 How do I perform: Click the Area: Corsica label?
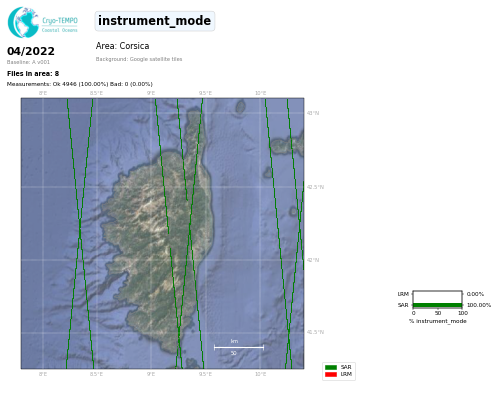tap(122, 46)
